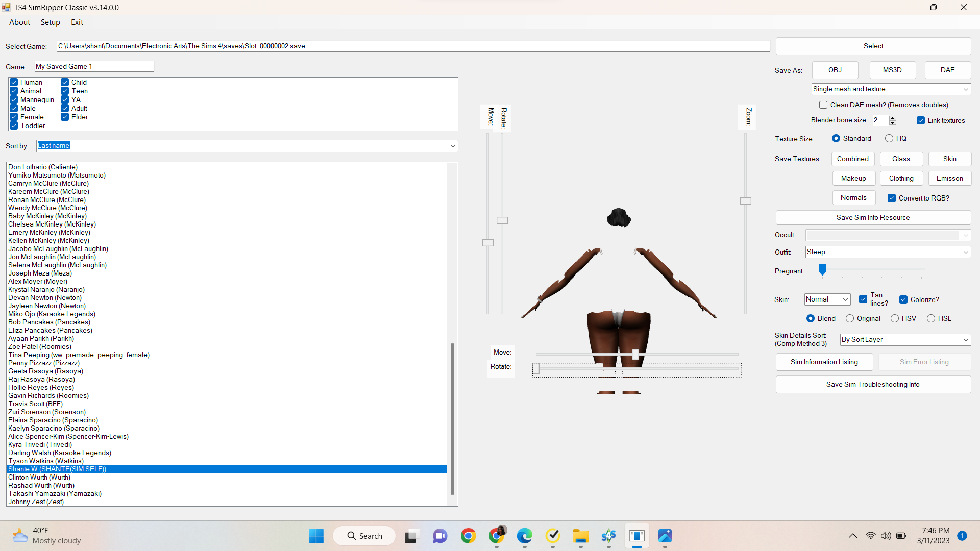Image resolution: width=980 pixels, height=551 pixels.
Task: Uncheck the Toddler filter checkbox
Action: [14, 126]
